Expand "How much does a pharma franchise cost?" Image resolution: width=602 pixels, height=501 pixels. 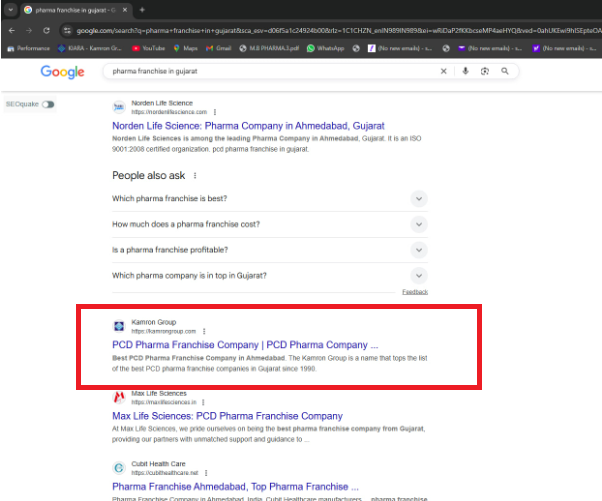point(419,224)
